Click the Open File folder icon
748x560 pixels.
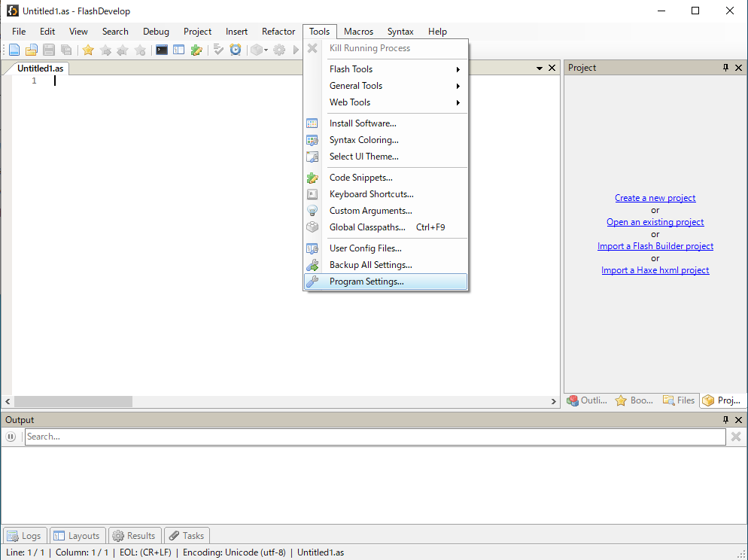[32, 50]
